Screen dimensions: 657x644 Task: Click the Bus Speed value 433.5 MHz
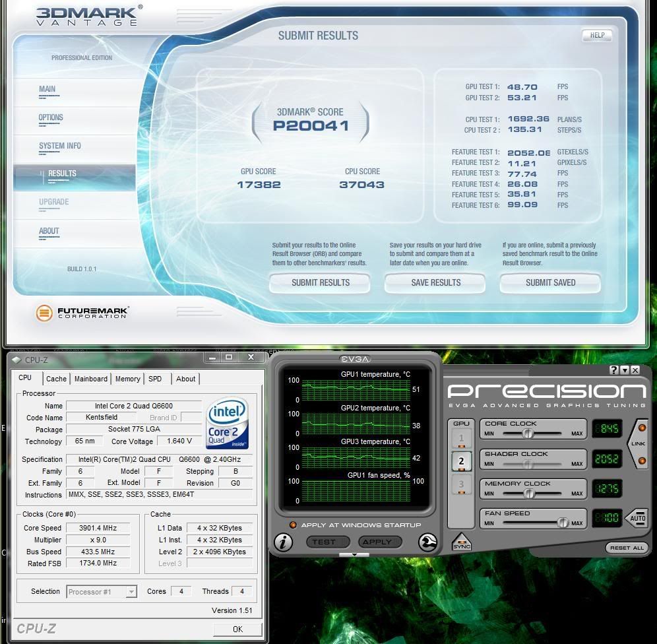[98, 552]
